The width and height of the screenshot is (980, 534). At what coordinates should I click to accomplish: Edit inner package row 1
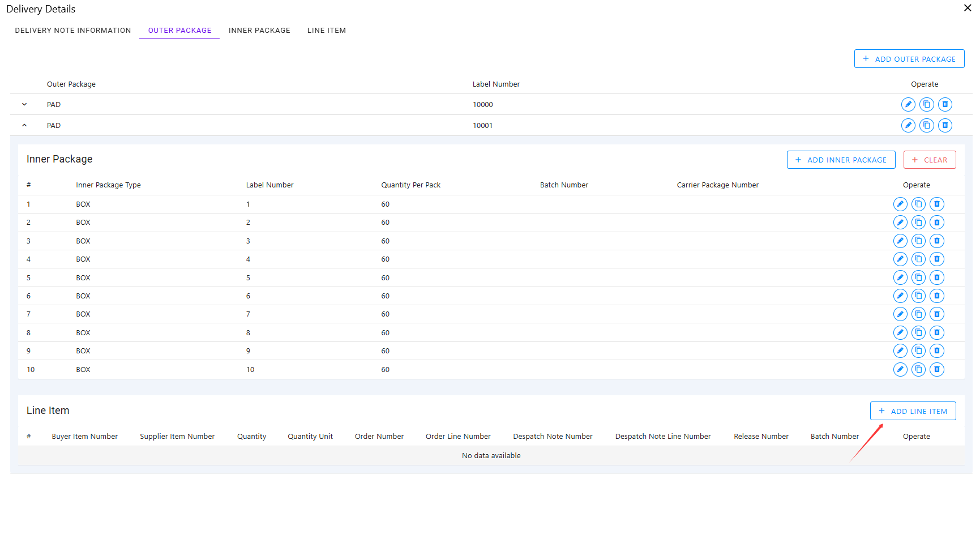click(900, 204)
